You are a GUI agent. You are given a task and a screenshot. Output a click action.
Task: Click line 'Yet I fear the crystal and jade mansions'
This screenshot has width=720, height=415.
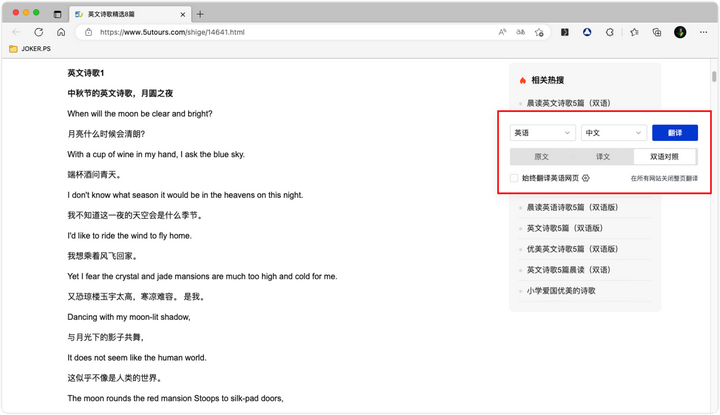(x=202, y=276)
